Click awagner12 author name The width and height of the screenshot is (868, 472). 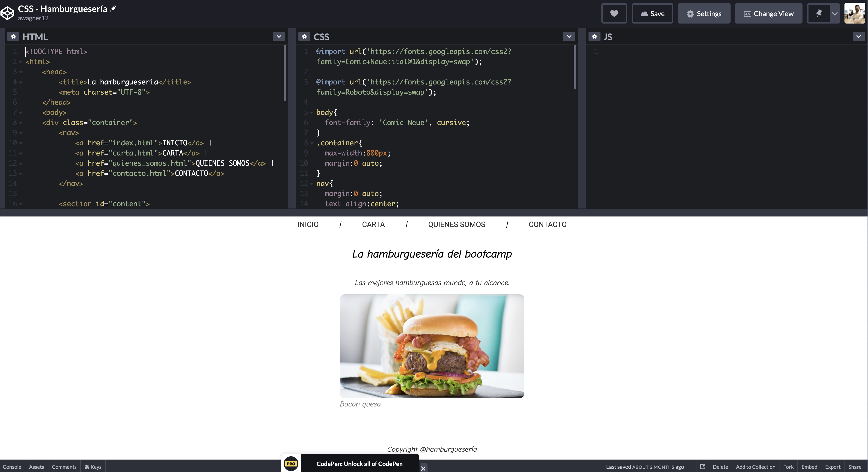33,18
